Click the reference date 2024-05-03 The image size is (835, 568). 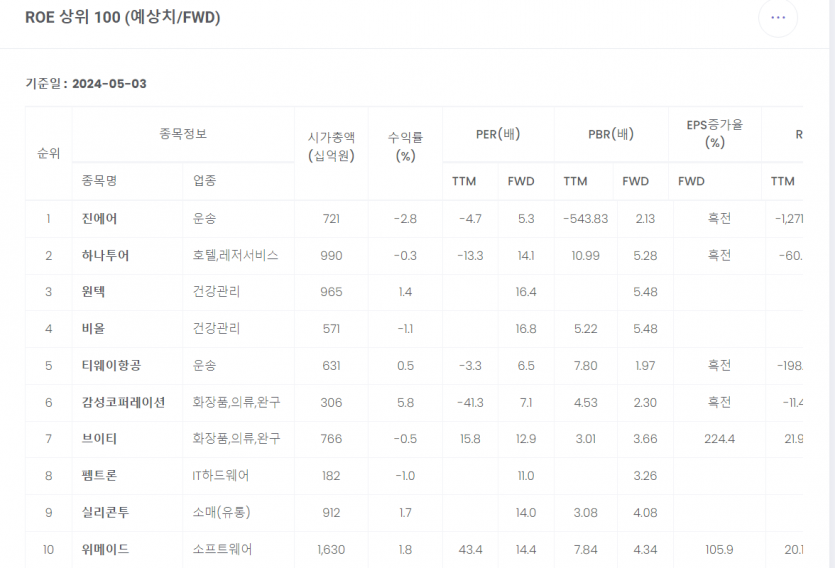[109, 84]
